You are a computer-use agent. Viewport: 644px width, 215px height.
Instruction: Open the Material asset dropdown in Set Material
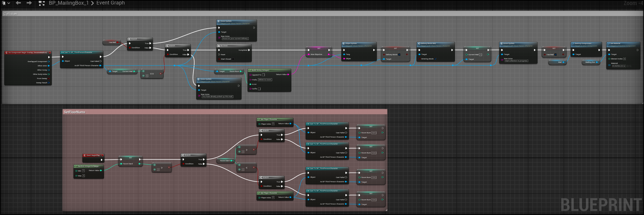point(619,66)
